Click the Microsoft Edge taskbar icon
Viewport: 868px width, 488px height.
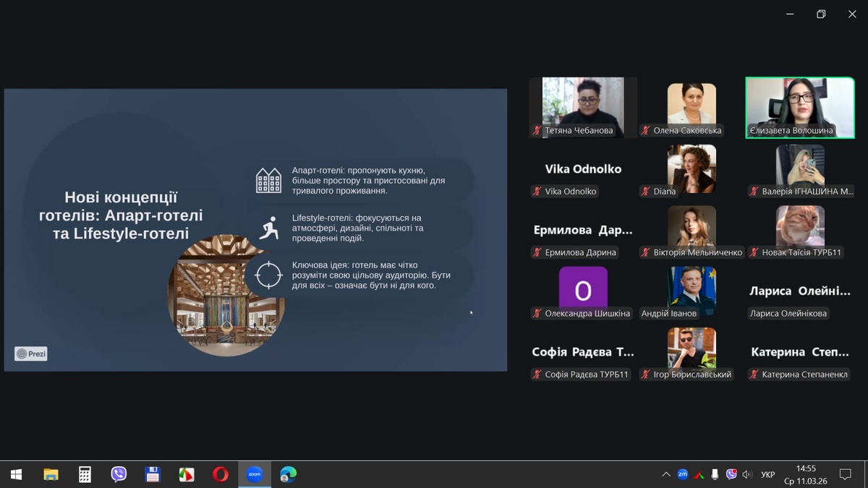(x=288, y=474)
